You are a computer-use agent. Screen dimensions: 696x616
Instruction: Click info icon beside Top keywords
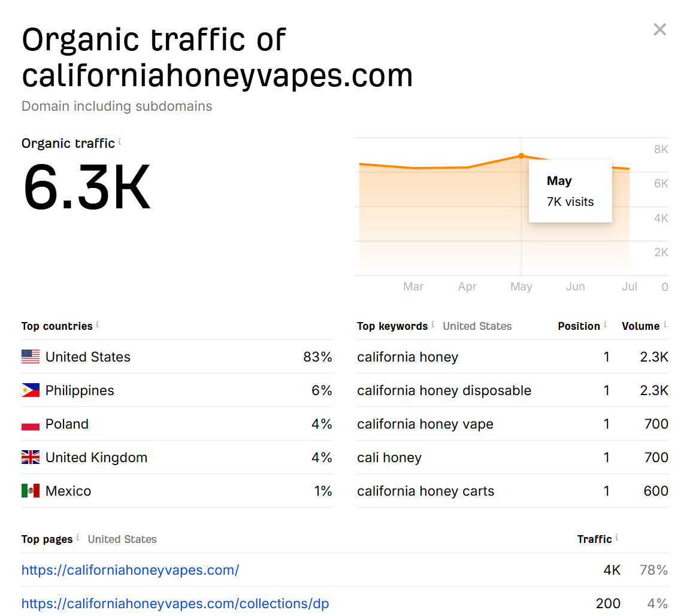tap(433, 324)
